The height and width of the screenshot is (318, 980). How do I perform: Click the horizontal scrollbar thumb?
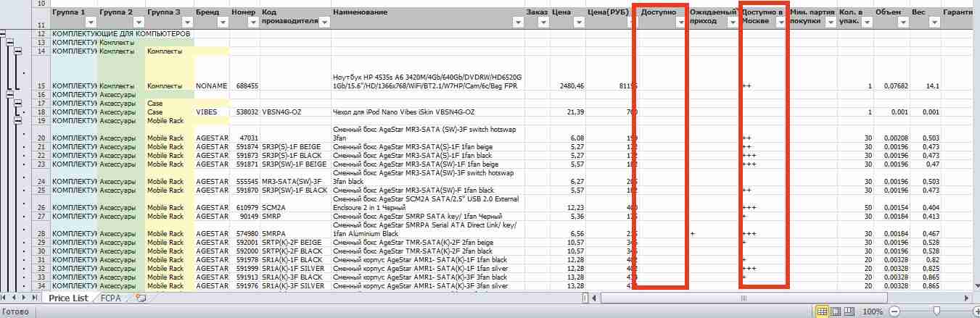pos(743,298)
